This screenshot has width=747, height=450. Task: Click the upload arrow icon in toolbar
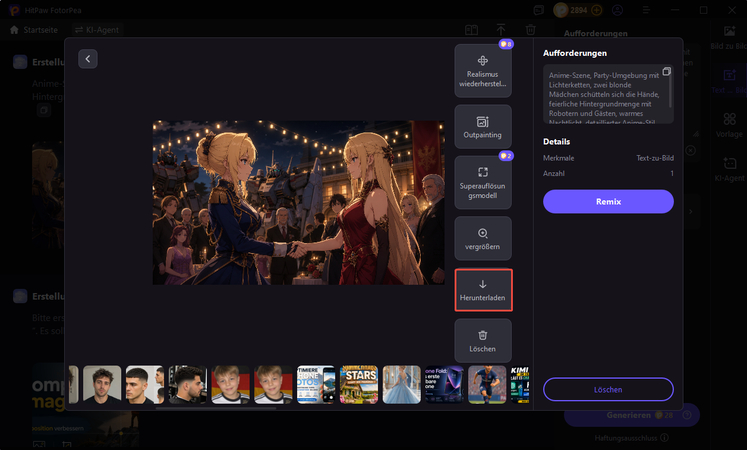click(x=501, y=30)
